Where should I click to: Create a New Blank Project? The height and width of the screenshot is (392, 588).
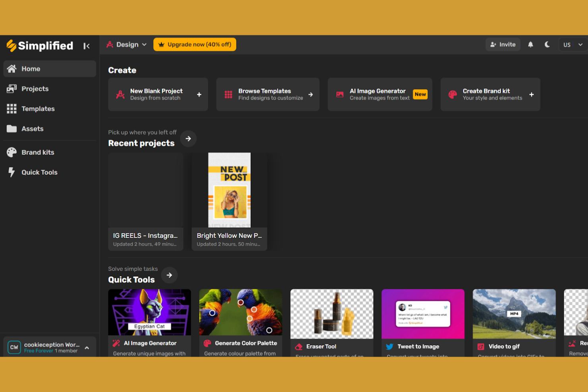coord(158,95)
